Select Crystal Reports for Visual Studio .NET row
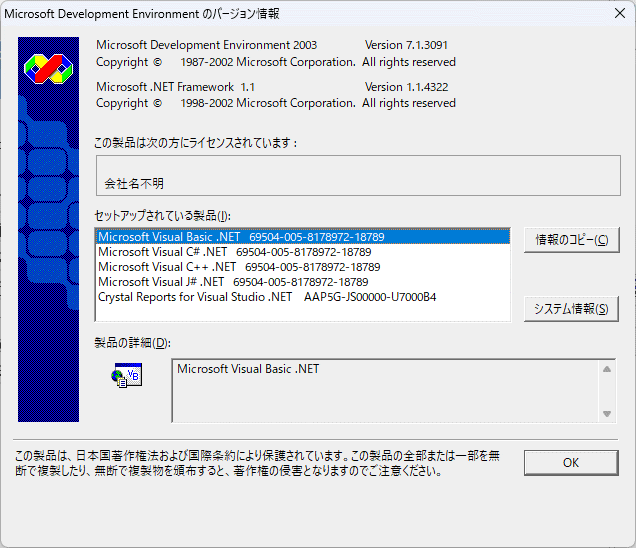The width and height of the screenshot is (636, 548). coord(303,297)
